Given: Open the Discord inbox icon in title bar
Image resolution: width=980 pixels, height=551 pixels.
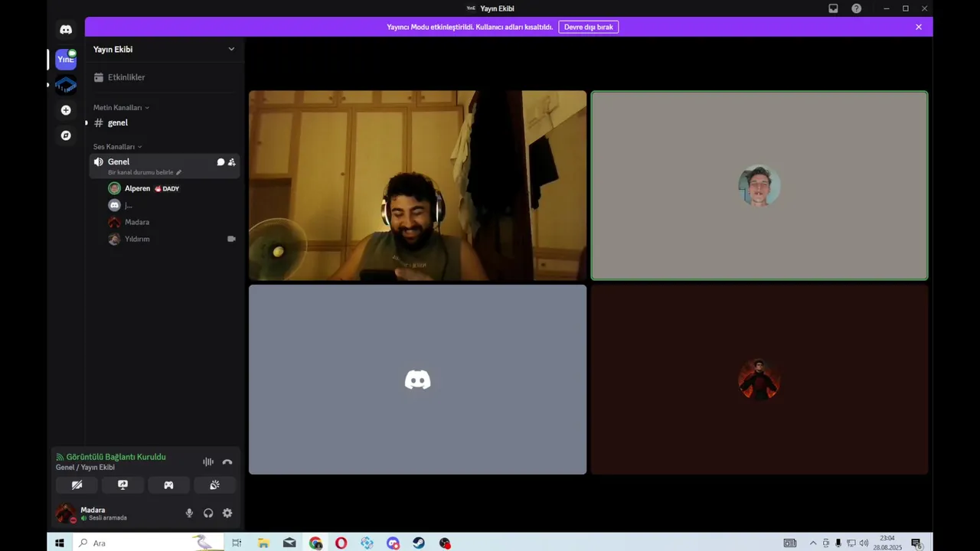Looking at the screenshot, I should (833, 8).
